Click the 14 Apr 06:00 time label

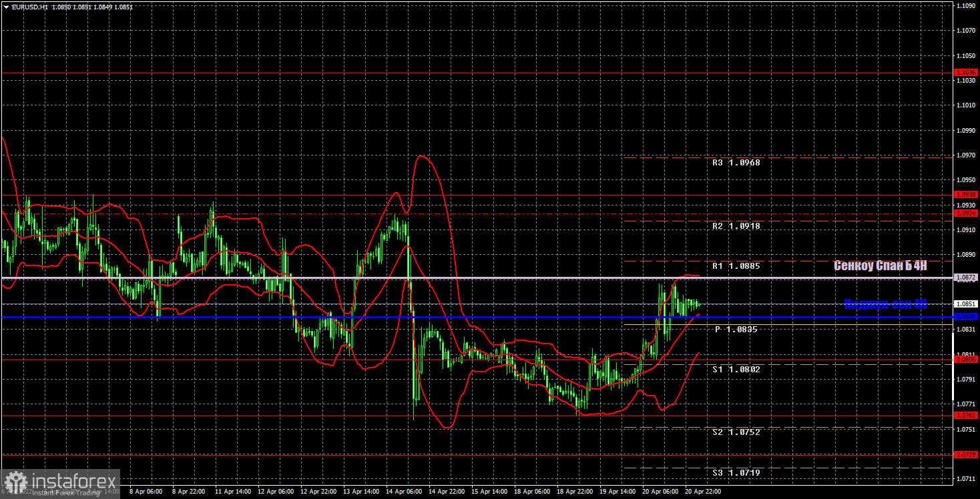tap(404, 491)
